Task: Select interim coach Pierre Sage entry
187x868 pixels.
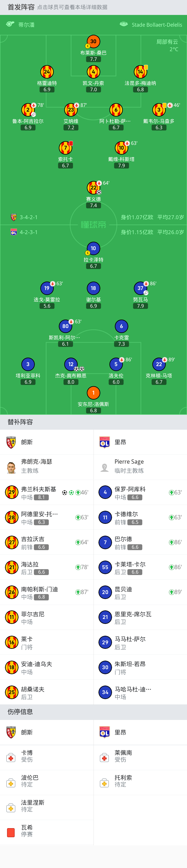Action: click(x=140, y=467)
